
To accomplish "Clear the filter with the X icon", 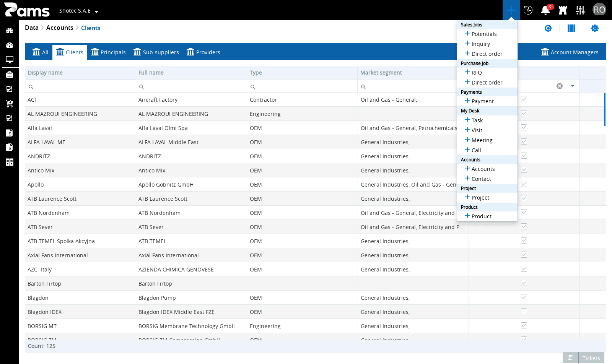I will 560,86.
